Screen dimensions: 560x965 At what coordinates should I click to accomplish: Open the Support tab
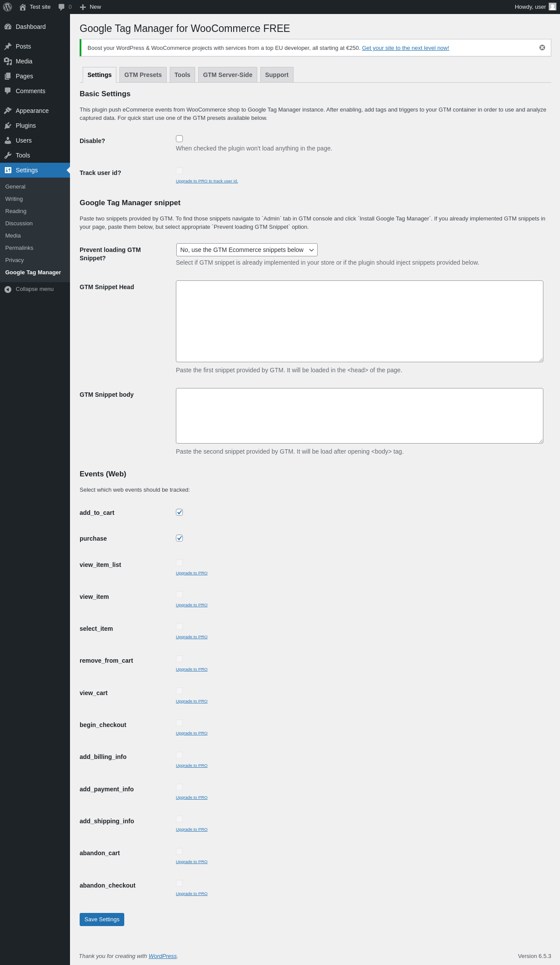point(277,75)
